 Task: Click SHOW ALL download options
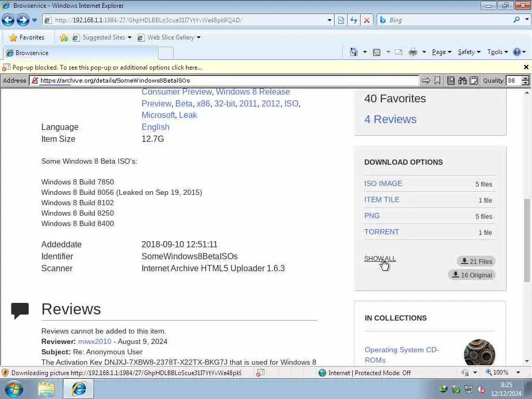coord(380,259)
